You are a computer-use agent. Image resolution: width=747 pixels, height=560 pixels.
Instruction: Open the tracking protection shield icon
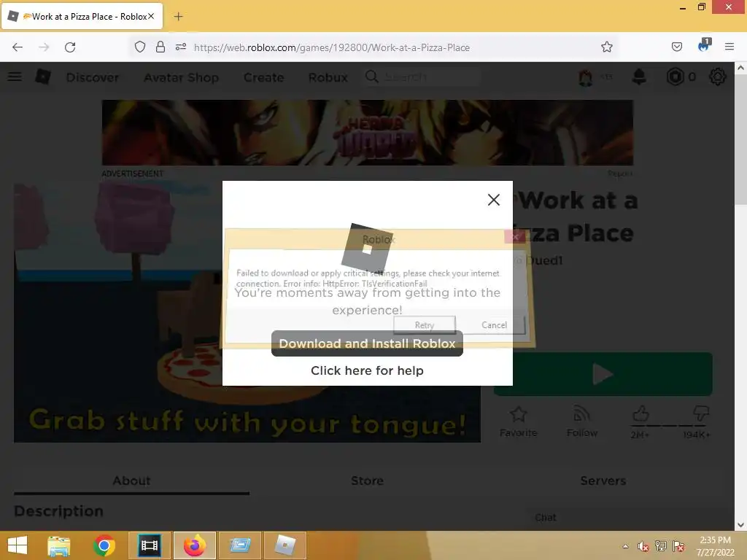139,47
